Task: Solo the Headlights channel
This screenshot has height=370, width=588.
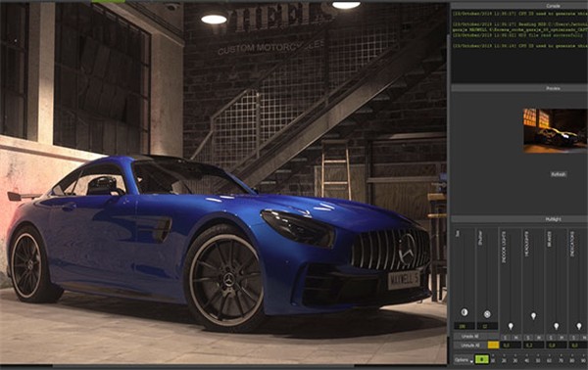Action: click(528, 338)
